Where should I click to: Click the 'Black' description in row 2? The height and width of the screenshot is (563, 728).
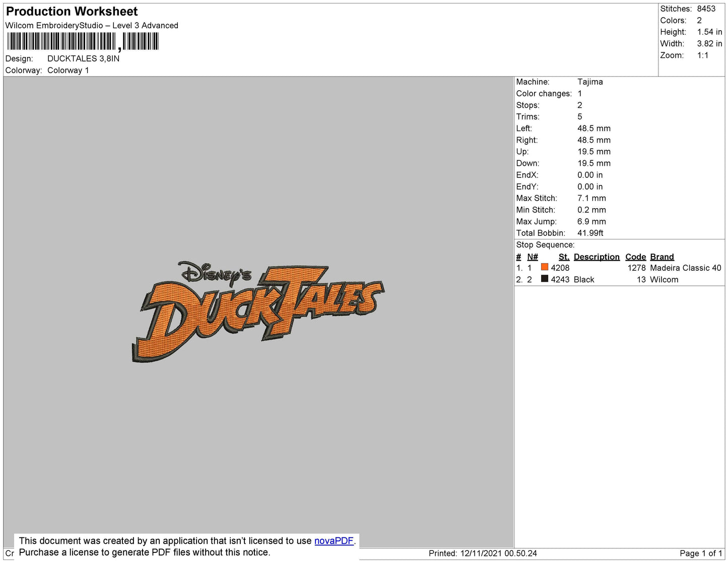click(x=584, y=279)
